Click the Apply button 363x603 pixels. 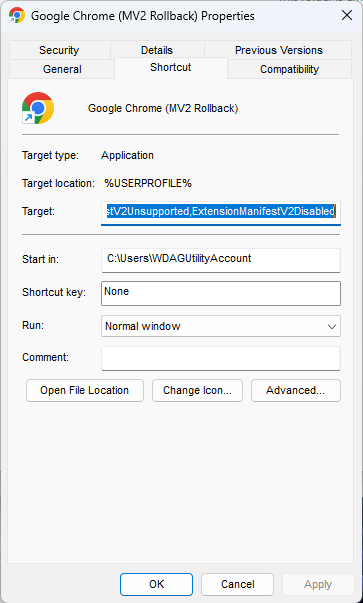(x=318, y=584)
